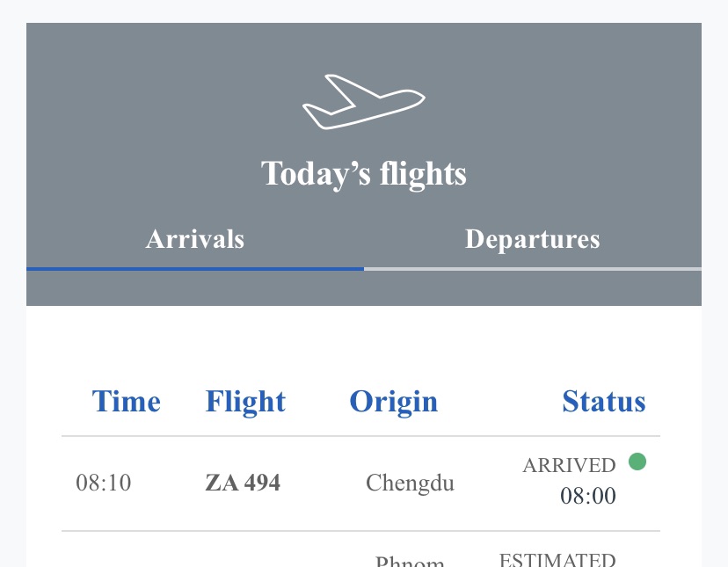Click the Phnom origin in second row
Screen dimensions: 728x567
[x=410, y=561]
